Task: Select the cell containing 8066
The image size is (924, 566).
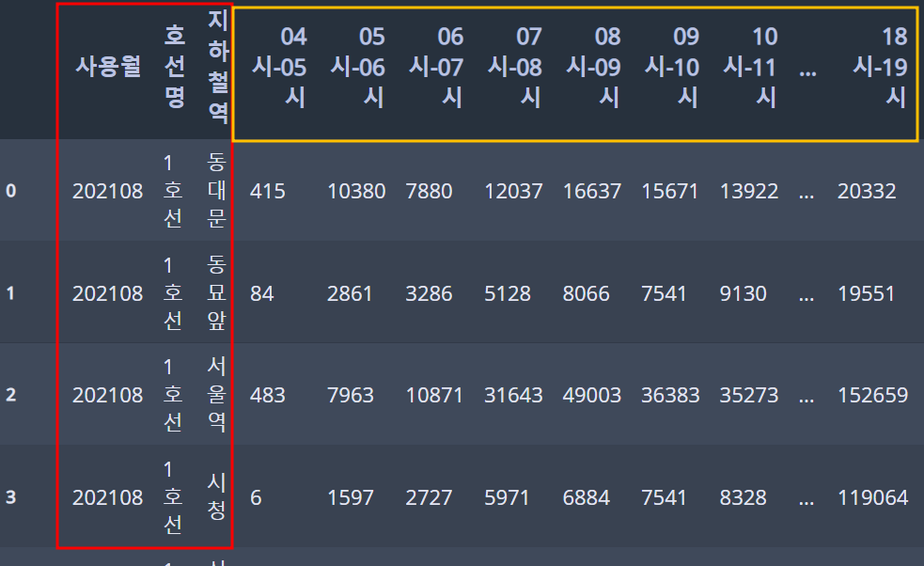Action: pos(586,293)
